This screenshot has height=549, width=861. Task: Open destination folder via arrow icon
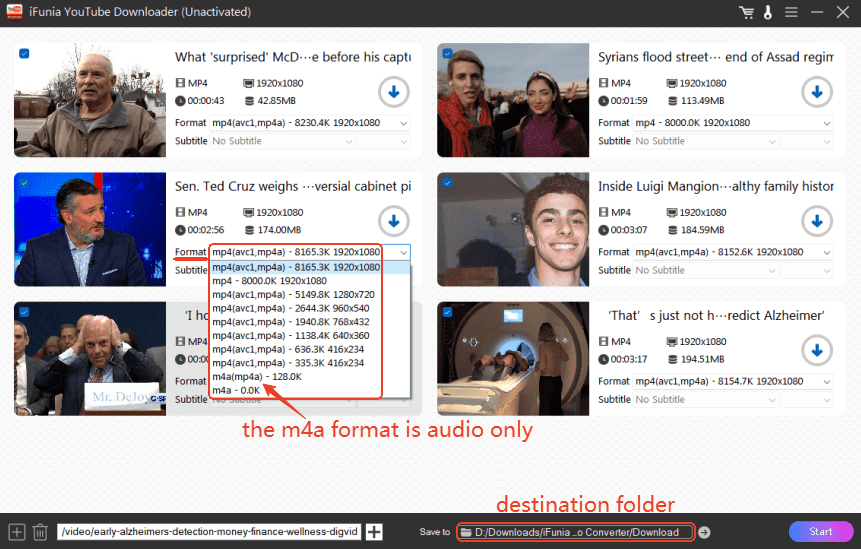[704, 532]
